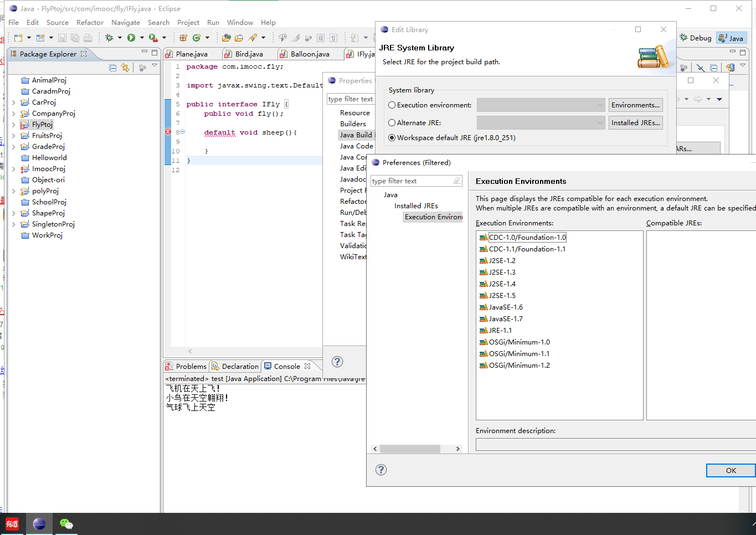Screen dimensions: 756x535
Task: Expand the ImoocProj project node
Action: click(x=14, y=169)
